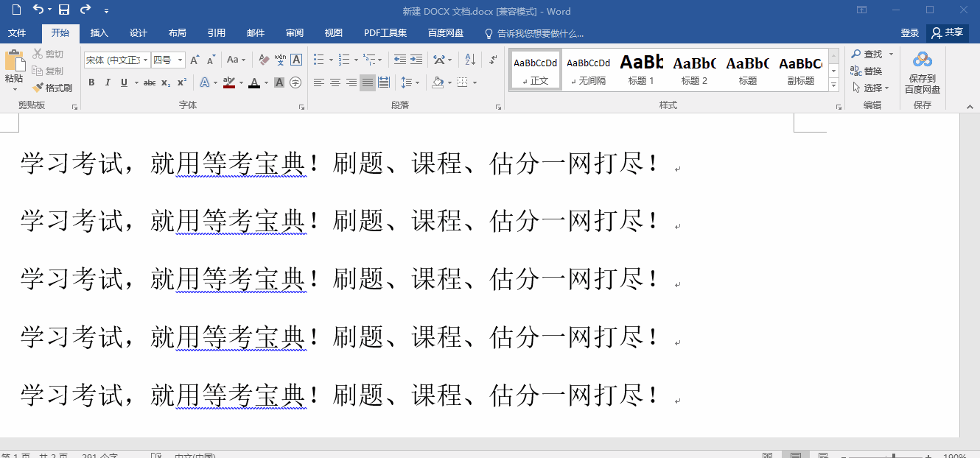Screen dimensions: 980x458
Task: Shrink font size with the smaller A icon
Action: [211, 60]
